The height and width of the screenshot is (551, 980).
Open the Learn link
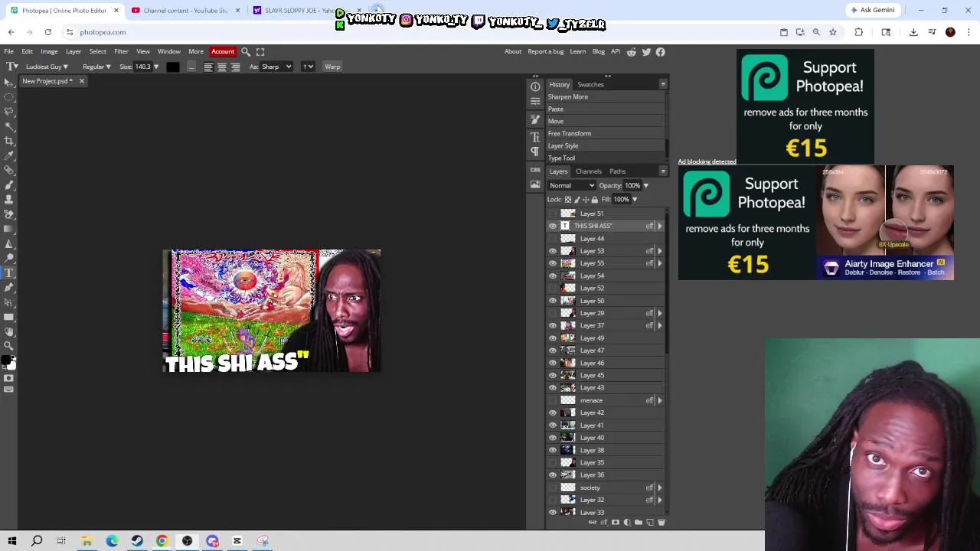578,51
